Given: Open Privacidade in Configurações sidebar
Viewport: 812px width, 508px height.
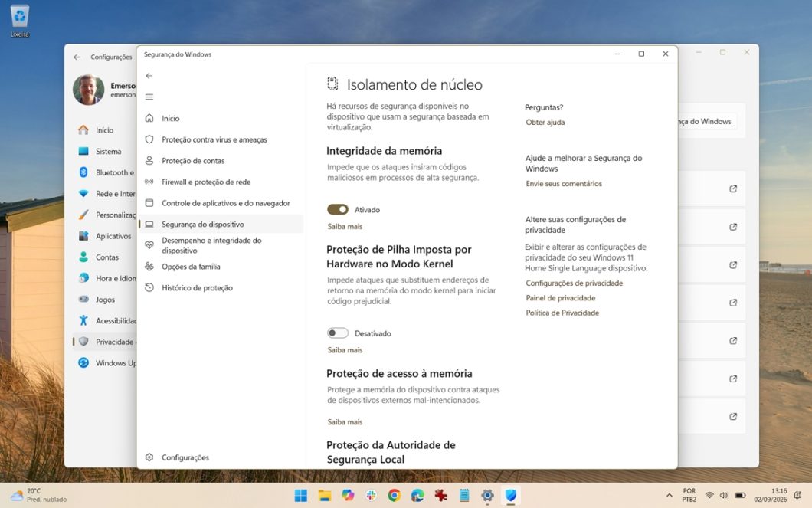Looking at the screenshot, I should pos(104,342).
